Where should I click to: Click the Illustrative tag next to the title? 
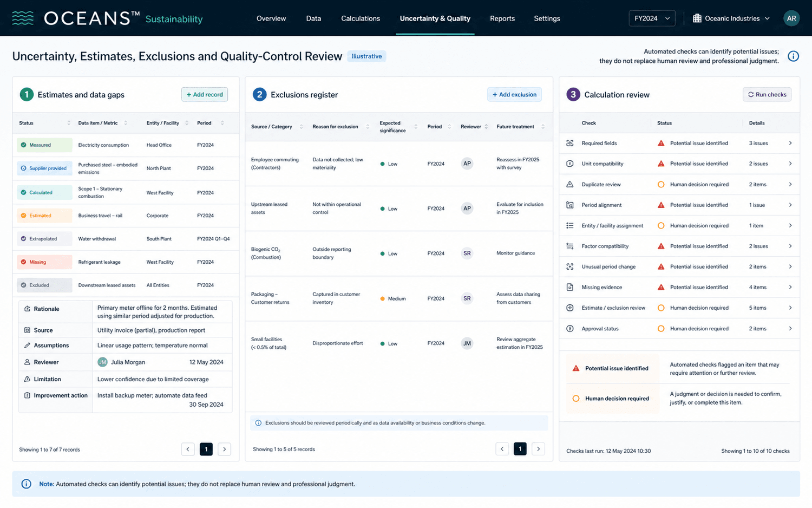[366, 56]
